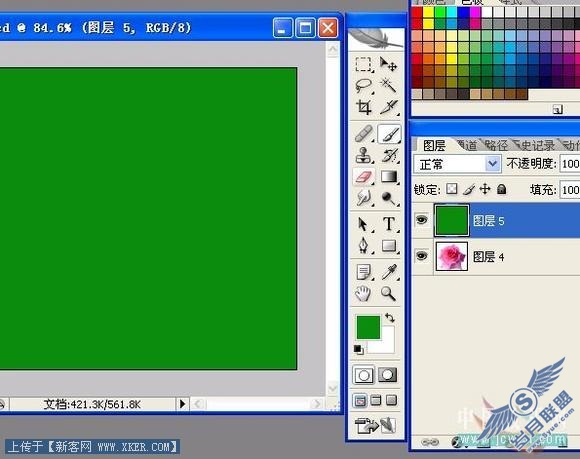Select the Eraser tool
This screenshot has height=459, width=580.
coord(364,176)
